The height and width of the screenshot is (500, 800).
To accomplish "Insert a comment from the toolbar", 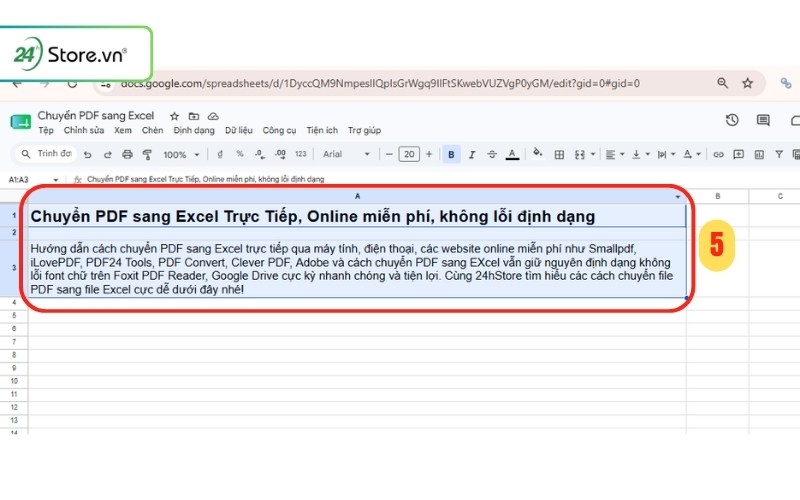I will coord(738,154).
